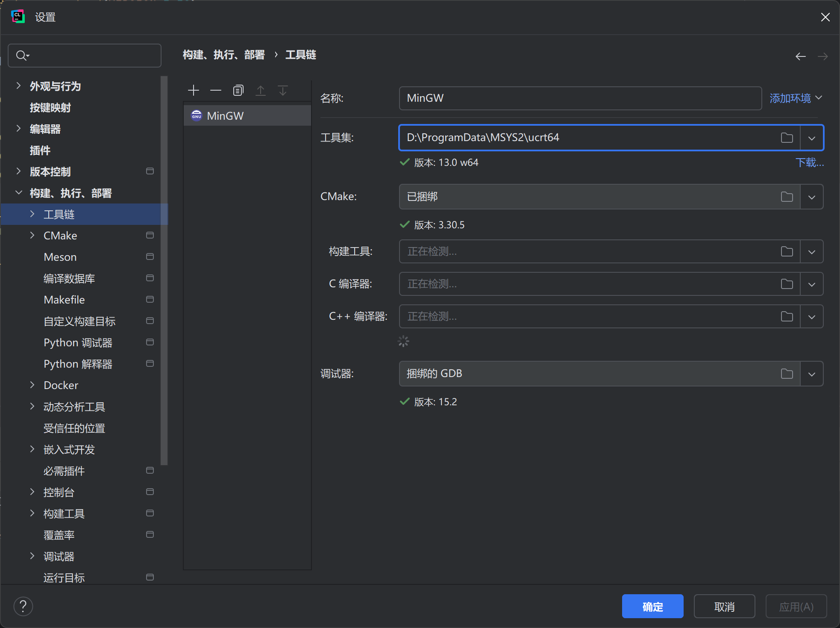Navigate back with the left arrow icon
The width and height of the screenshot is (840, 628).
coord(801,56)
